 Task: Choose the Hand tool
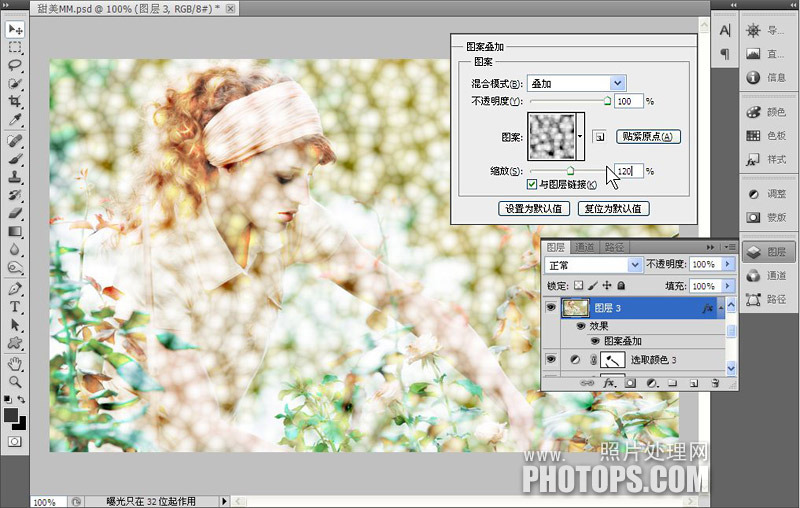pos(16,363)
